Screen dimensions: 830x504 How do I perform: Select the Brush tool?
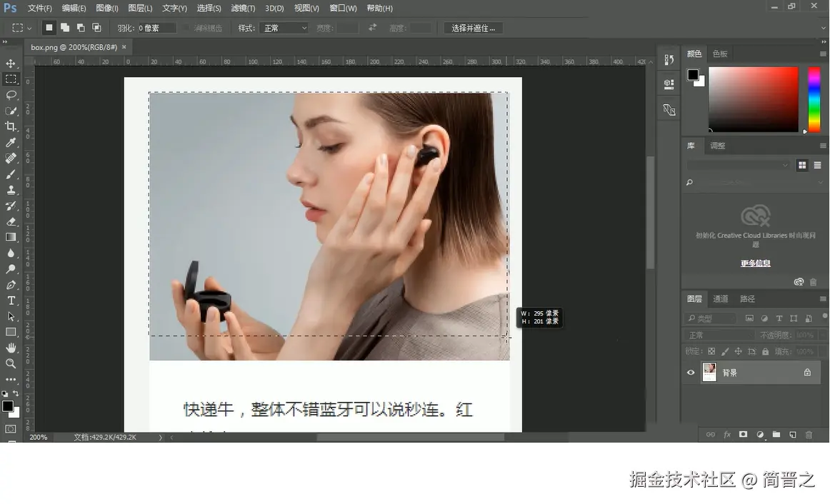click(x=10, y=173)
